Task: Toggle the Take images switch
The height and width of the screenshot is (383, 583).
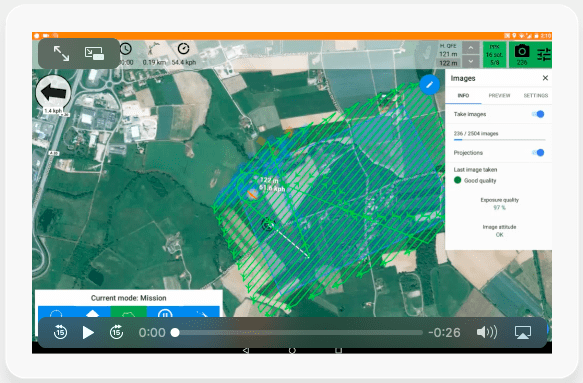Action: pos(538,114)
